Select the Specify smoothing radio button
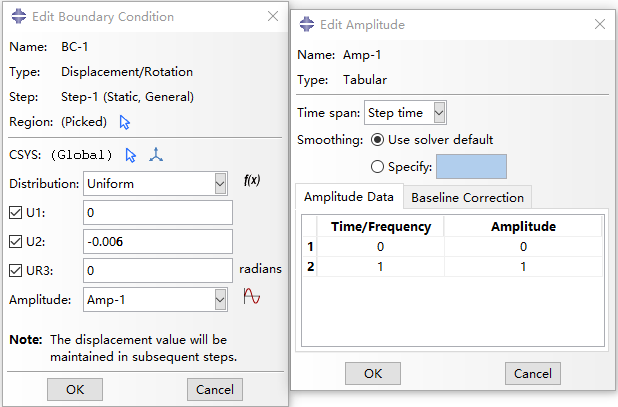 click(376, 167)
